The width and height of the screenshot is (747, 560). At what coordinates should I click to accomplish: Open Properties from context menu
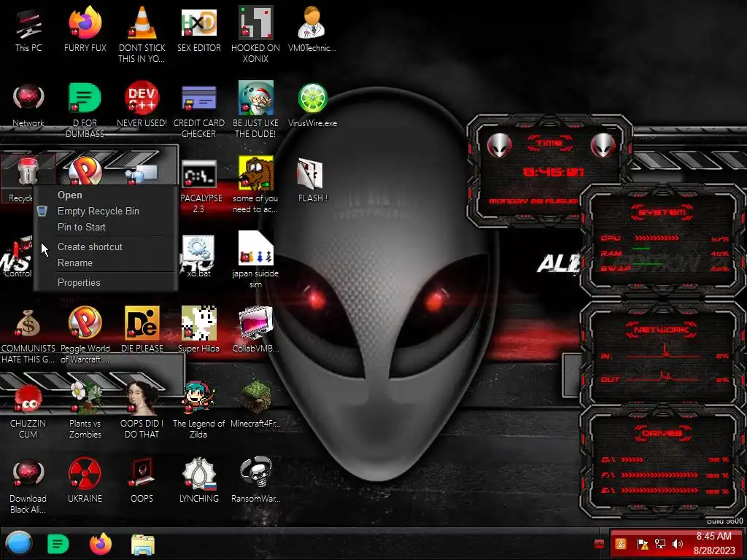(106, 282)
